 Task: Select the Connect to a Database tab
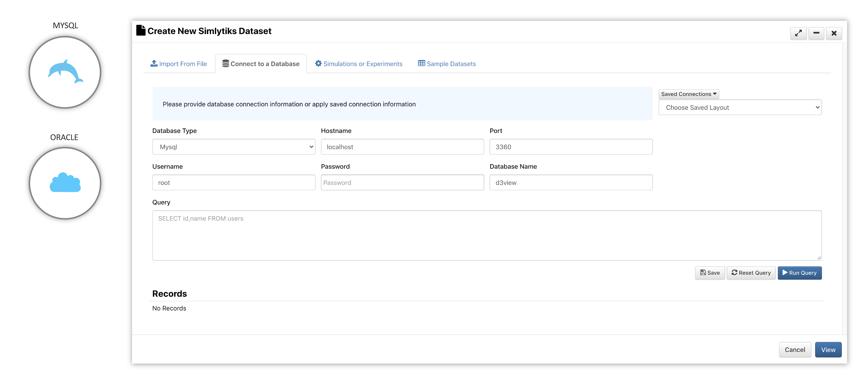(261, 64)
